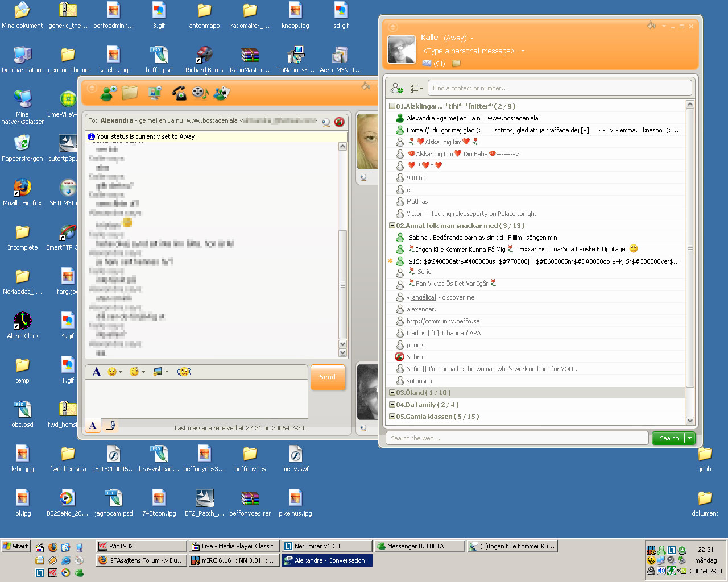The image size is (728, 582).
Task: Block Alexandra using the red block icon
Action: coord(340,122)
